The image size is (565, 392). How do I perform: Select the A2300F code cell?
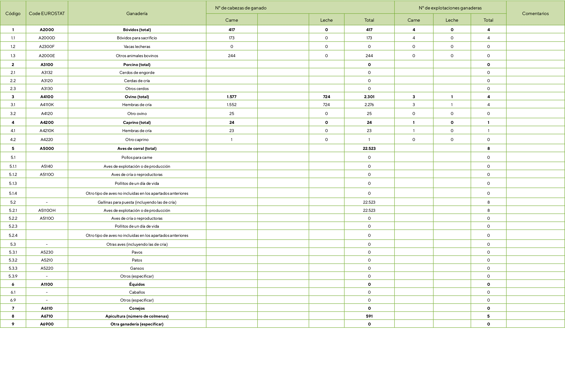(47, 47)
